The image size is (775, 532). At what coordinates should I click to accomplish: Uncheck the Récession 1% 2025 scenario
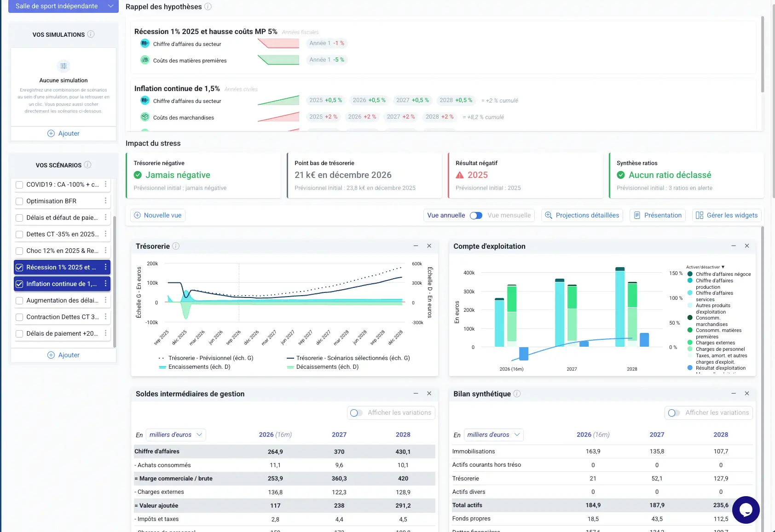point(19,268)
